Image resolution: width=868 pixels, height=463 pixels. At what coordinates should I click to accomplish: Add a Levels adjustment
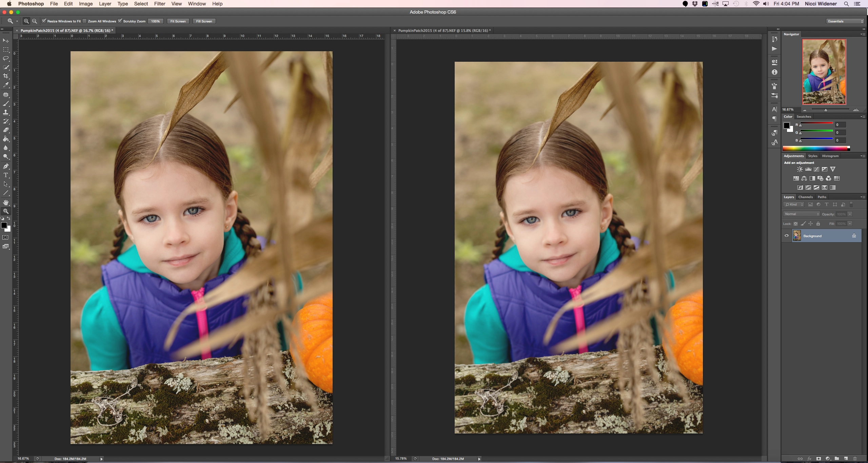point(808,169)
